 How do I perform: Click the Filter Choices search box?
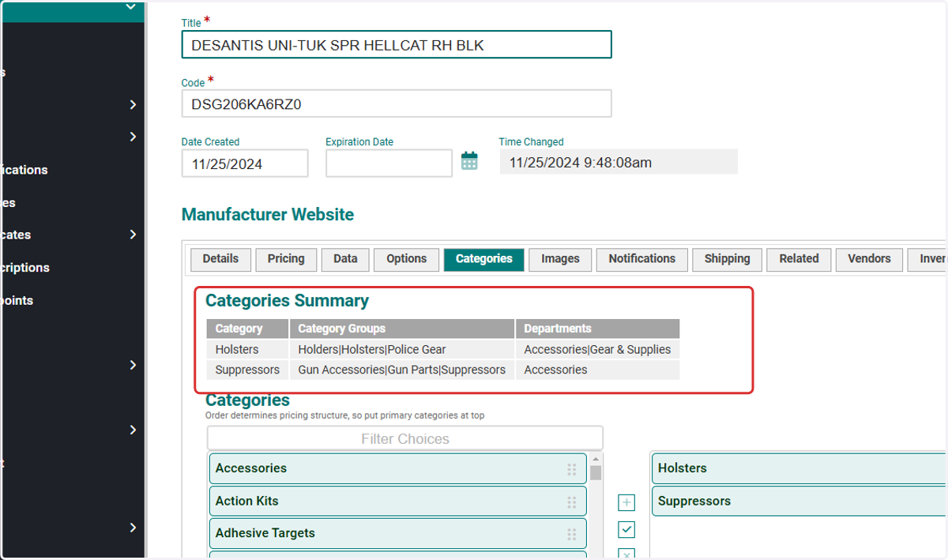tap(405, 438)
